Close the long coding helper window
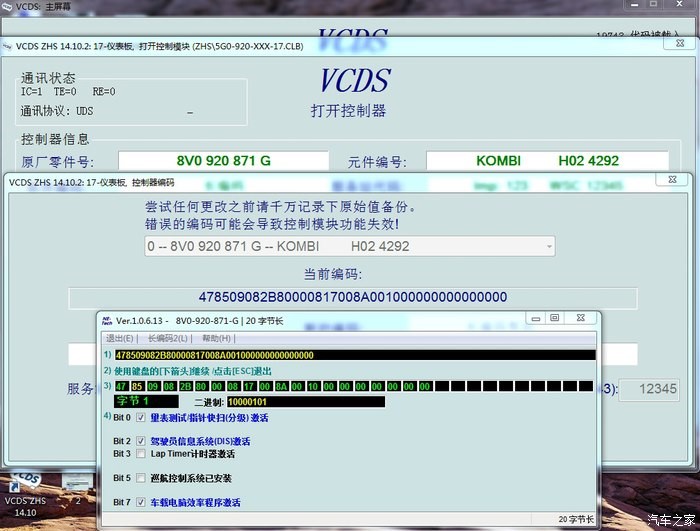This screenshot has width=700, height=531. [x=580, y=318]
